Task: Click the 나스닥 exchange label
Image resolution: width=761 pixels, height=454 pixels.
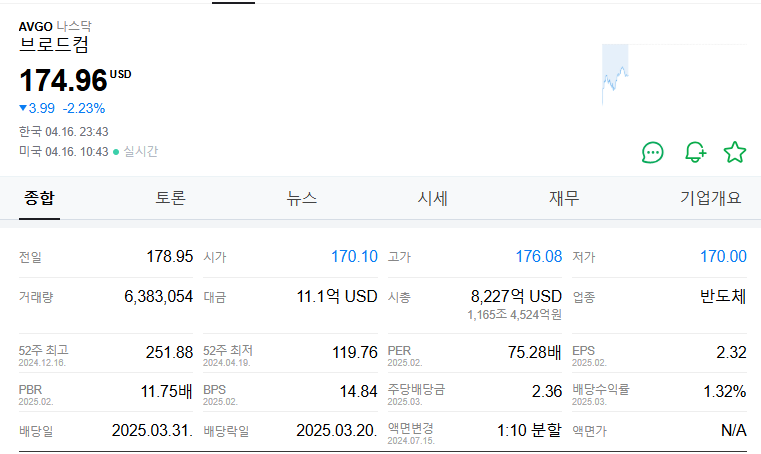Action: 74,26
